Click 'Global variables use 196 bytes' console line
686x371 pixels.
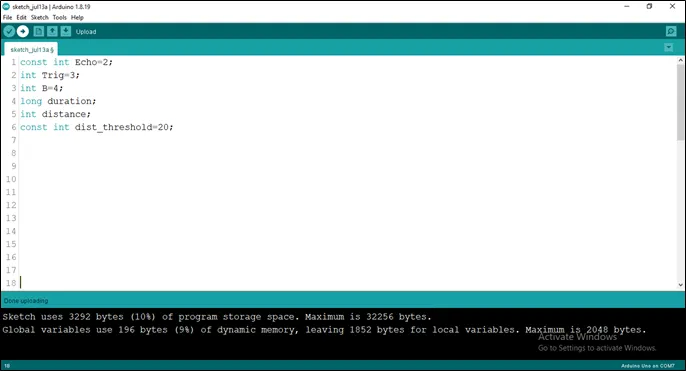pos(324,330)
